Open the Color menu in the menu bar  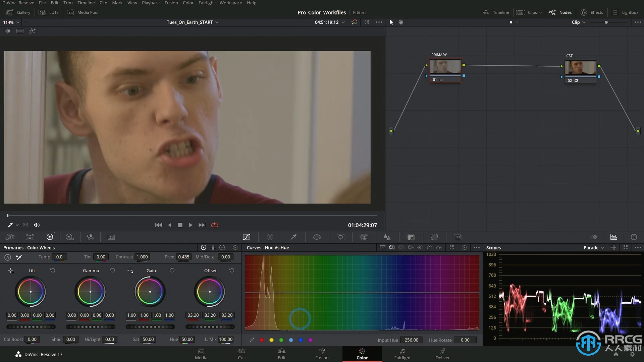click(x=188, y=3)
